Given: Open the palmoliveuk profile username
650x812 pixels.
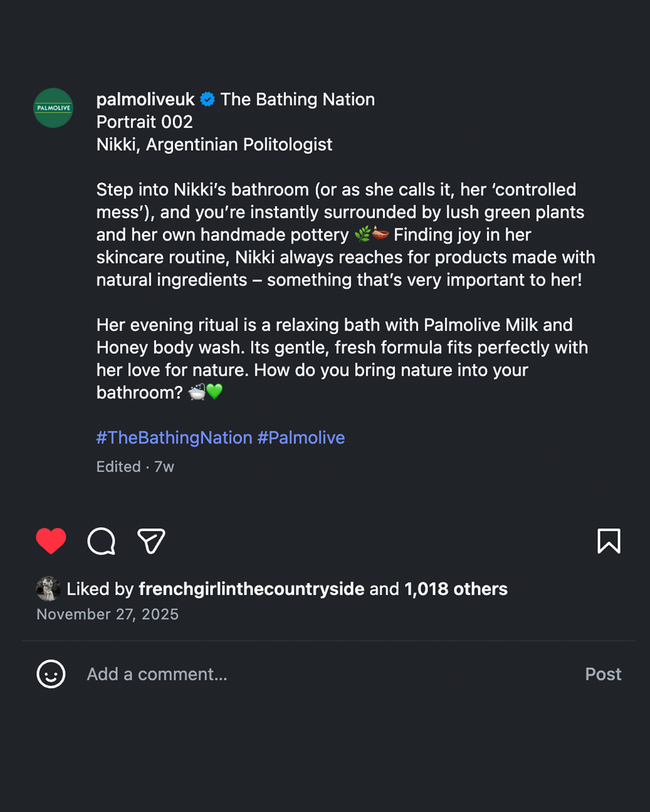Looking at the screenshot, I should pyautogui.click(x=145, y=99).
